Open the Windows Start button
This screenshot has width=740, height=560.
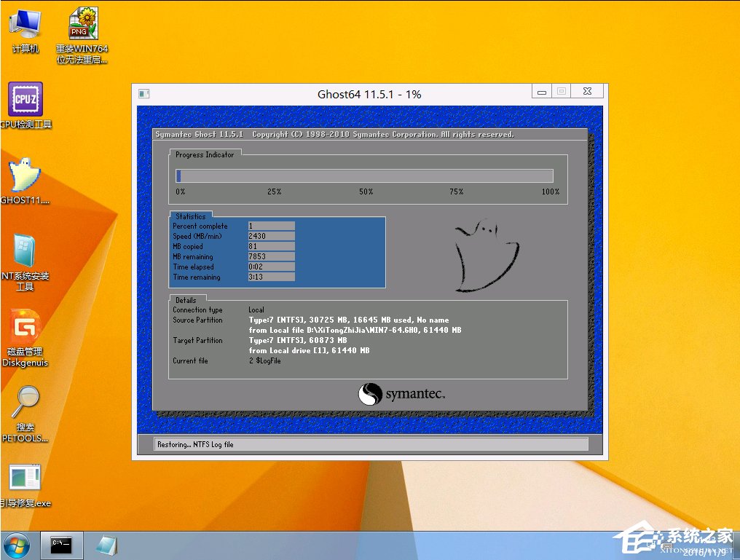click(x=17, y=545)
